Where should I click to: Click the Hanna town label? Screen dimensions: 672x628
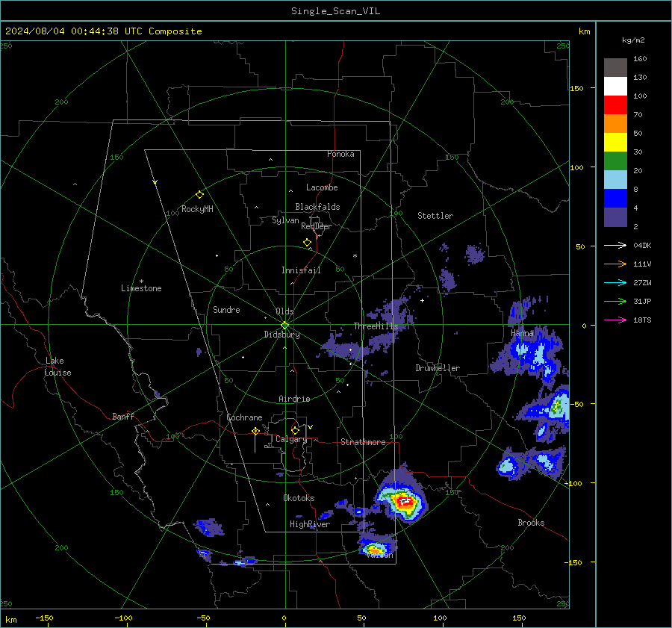[522, 333]
